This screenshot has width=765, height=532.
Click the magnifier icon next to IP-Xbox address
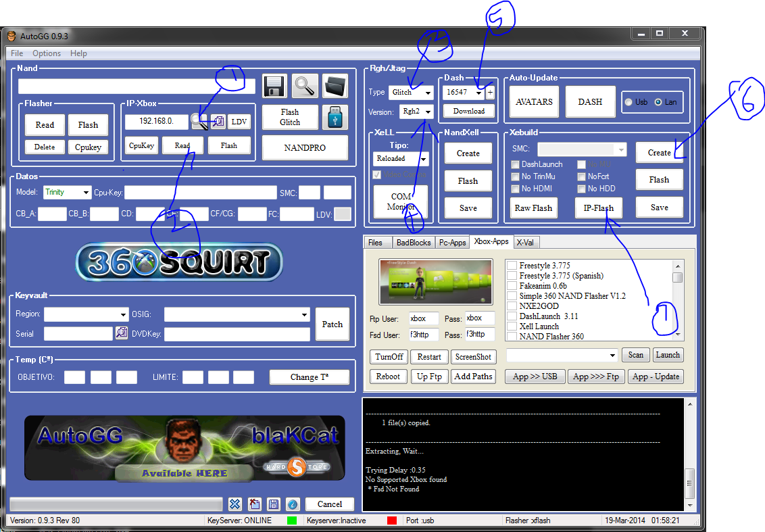click(199, 121)
